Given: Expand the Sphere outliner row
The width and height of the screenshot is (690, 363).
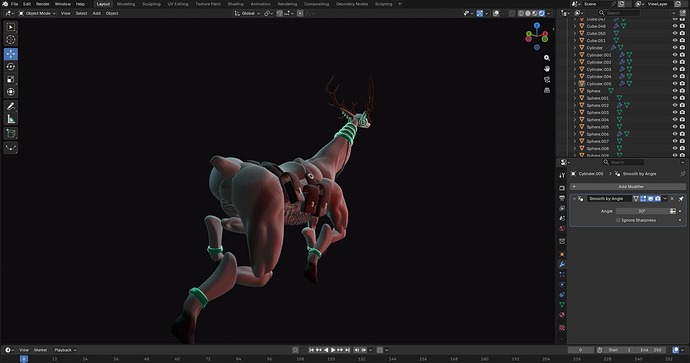Looking at the screenshot, I should (575, 91).
